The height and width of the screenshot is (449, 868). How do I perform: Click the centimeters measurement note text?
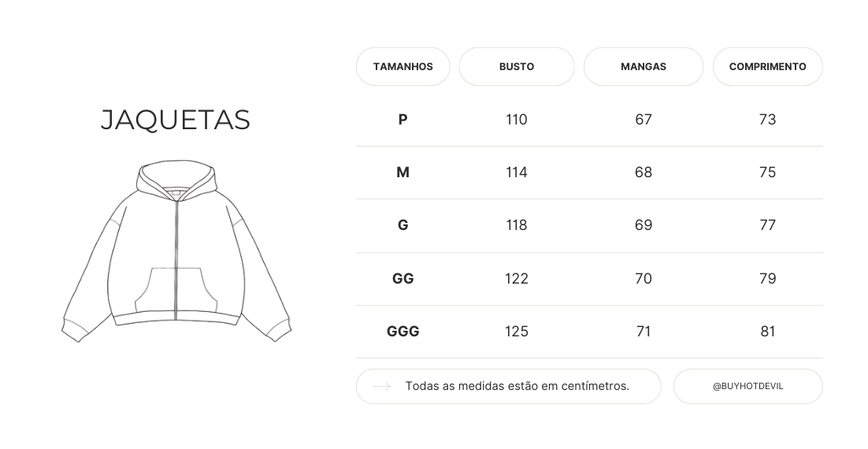[517, 387]
